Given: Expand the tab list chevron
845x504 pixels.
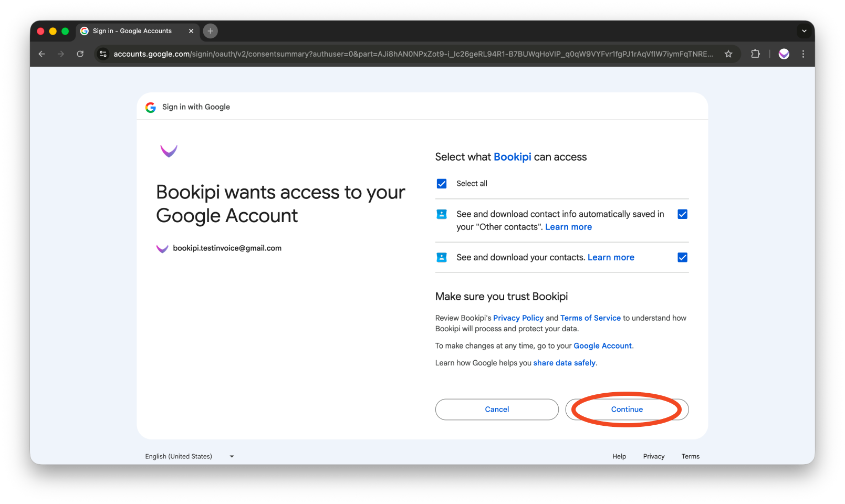Looking at the screenshot, I should point(804,31).
